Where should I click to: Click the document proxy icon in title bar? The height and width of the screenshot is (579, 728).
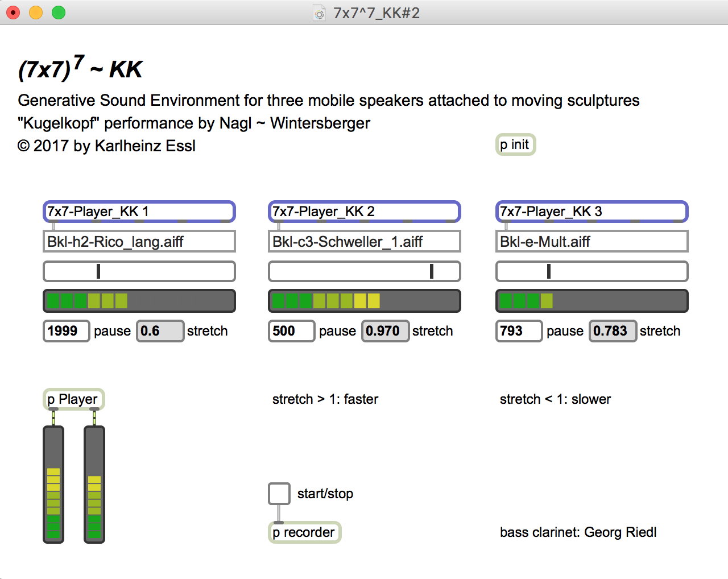[320, 13]
